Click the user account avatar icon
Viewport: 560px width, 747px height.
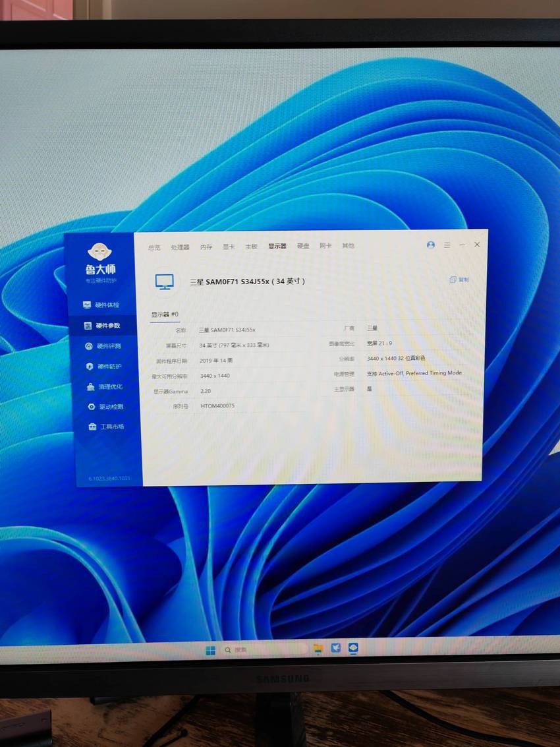coord(431,245)
